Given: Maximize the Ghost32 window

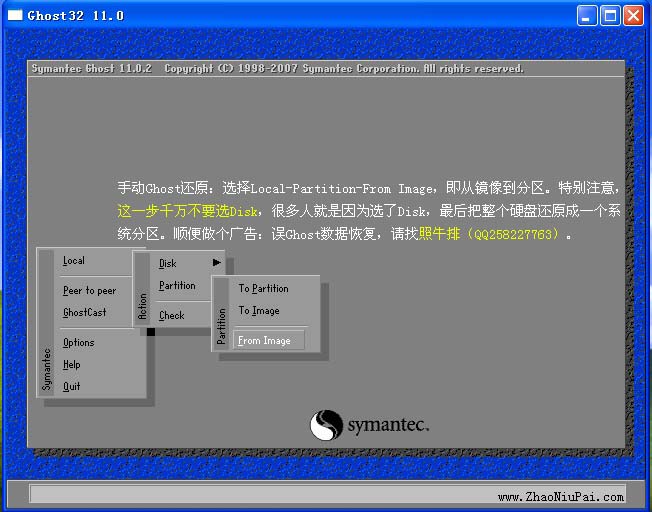Looking at the screenshot, I should (x=610, y=16).
